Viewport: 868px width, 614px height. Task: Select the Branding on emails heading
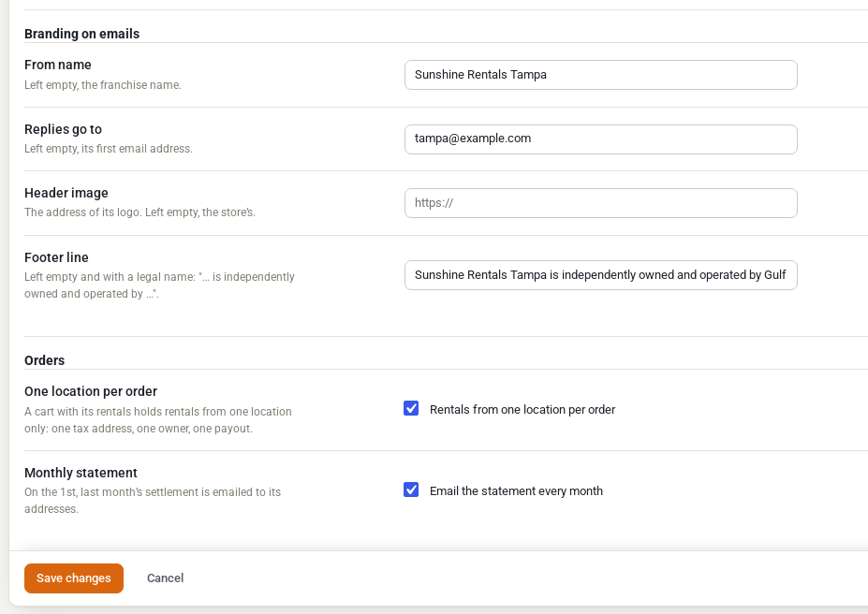point(81,34)
